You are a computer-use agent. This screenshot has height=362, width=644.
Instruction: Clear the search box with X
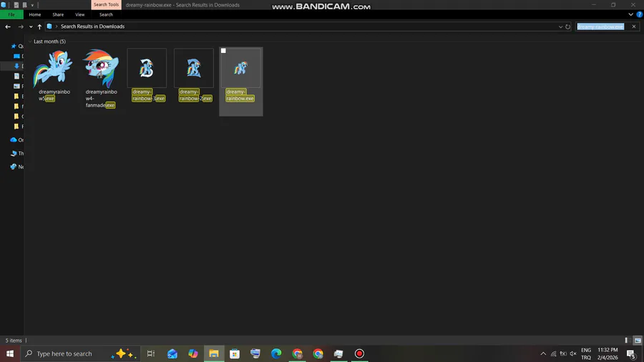634,26
